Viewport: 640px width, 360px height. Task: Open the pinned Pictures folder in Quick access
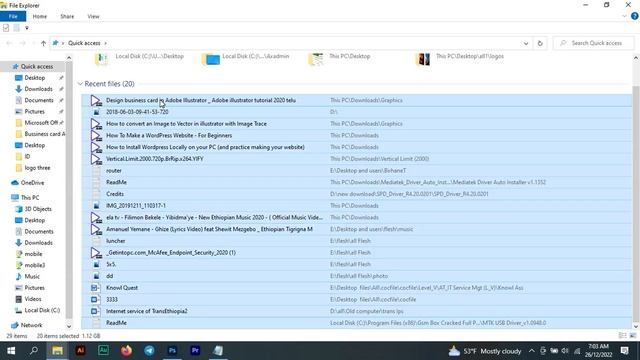click(x=34, y=111)
